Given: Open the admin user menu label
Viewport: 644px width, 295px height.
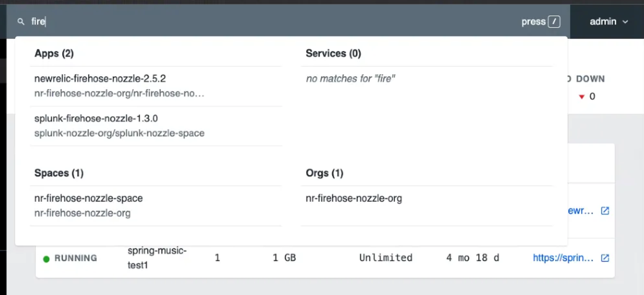Looking at the screenshot, I should [603, 22].
